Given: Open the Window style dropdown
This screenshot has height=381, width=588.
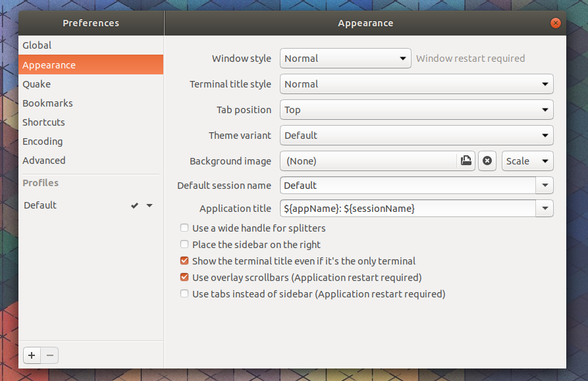Looking at the screenshot, I should 400,58.
